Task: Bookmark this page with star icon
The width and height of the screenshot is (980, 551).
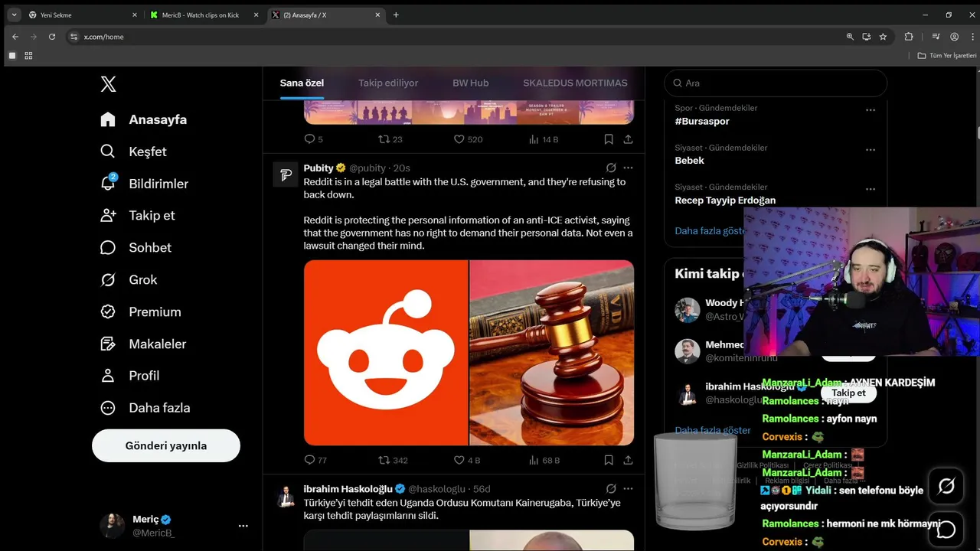Action: pyautogui.click(x=883, y=37)
